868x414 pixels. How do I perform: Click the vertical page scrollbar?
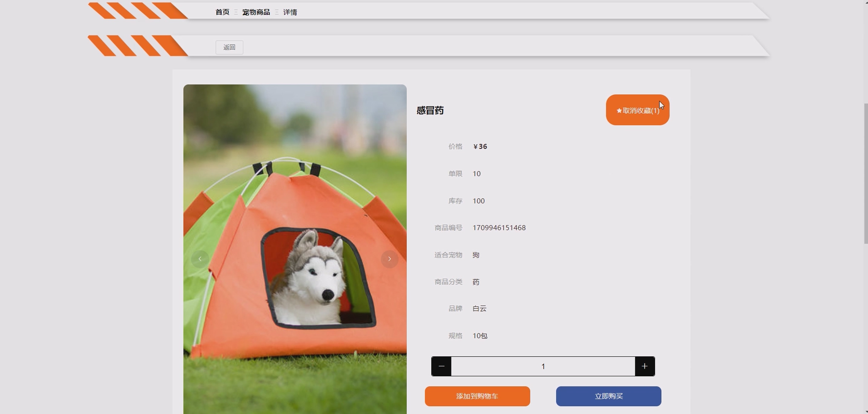click(865, 173)
